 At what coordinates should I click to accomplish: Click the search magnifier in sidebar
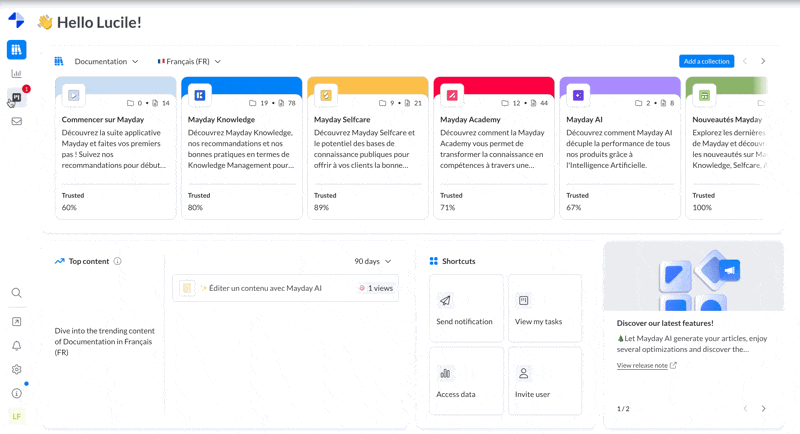tap(16, 293)
